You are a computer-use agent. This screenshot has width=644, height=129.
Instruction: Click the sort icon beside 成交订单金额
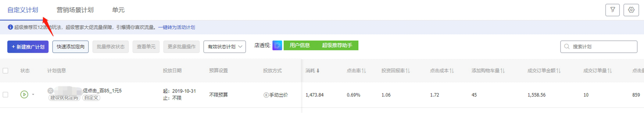coord(558,71)
